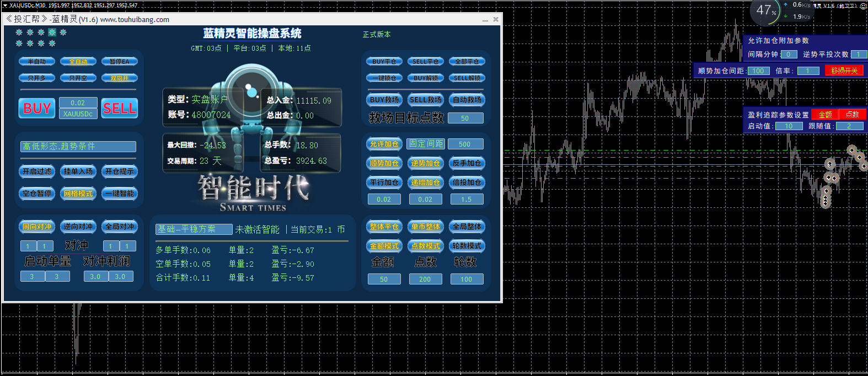The image size is (868, 376).
Task: Click 反手加仓 button
Action: pos(467,163)
